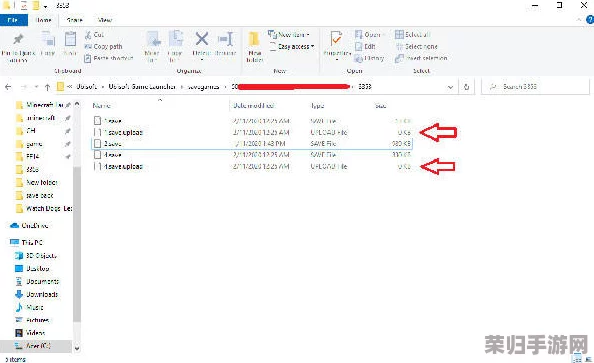Open Downloads under This PC

tap(36, 294)
